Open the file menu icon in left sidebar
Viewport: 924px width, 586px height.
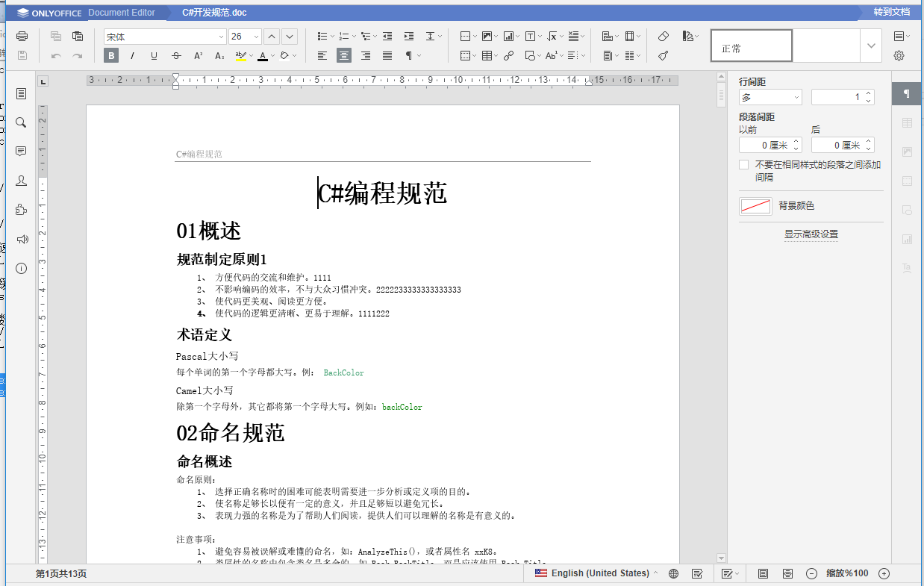click(21, 93)
